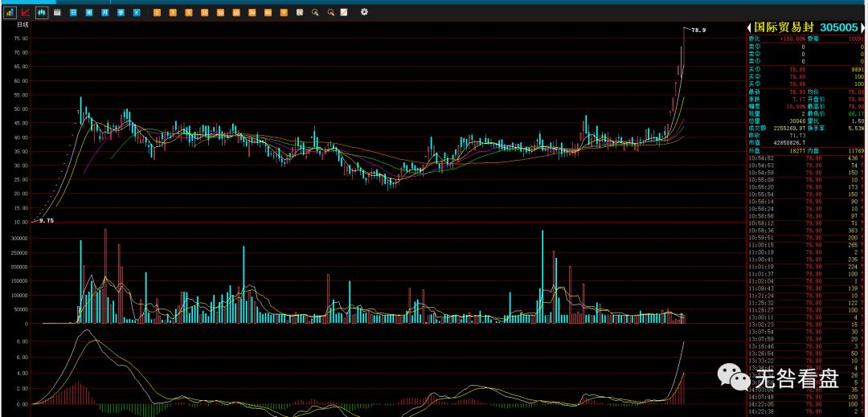Click the red magnifier zoom-out icon

(331, 12)
